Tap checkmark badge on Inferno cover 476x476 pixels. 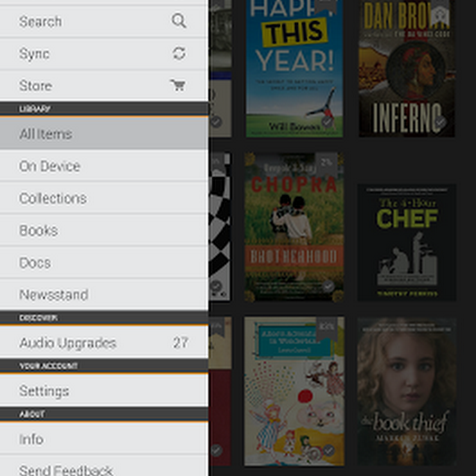coord(440,122)
